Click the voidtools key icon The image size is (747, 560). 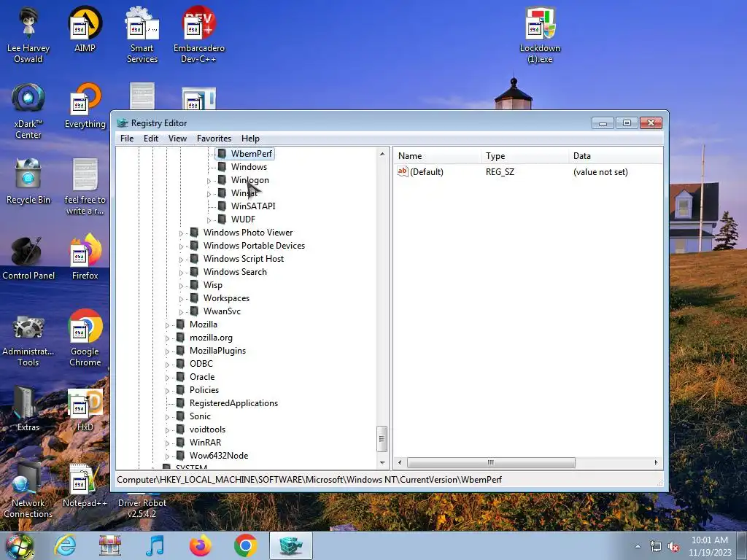coord(181,429)
